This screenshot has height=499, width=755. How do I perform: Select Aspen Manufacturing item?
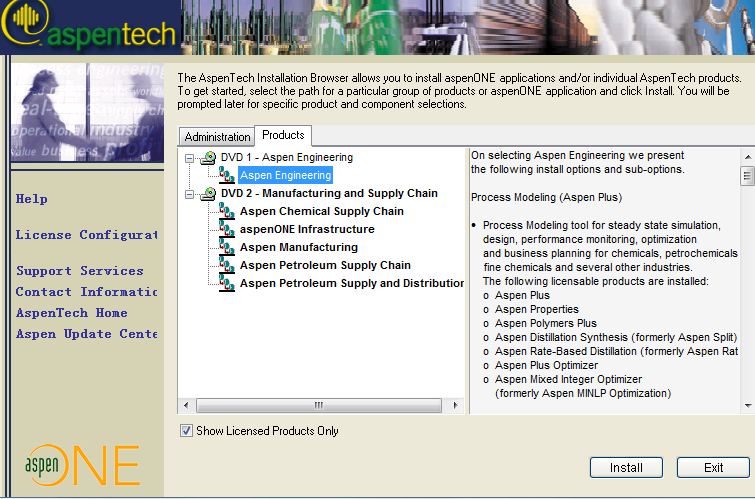(299, 247)
